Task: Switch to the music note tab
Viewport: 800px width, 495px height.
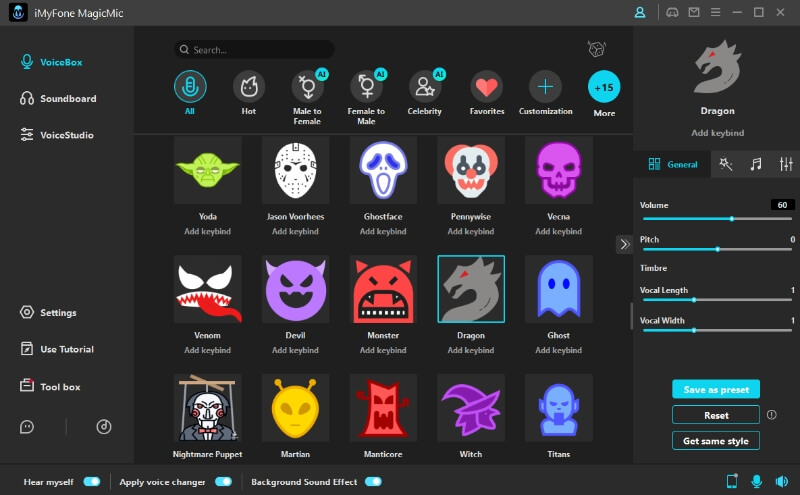Action: tap(756, 164)
